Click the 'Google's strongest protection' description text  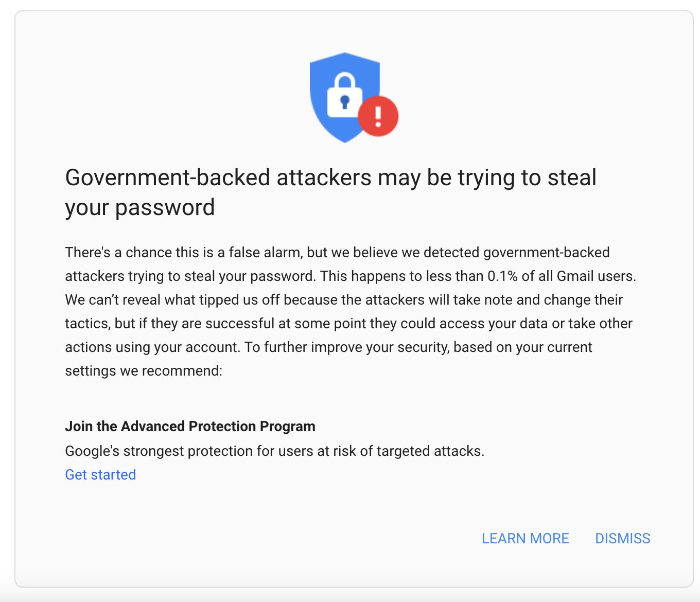[x=274, y=451]
